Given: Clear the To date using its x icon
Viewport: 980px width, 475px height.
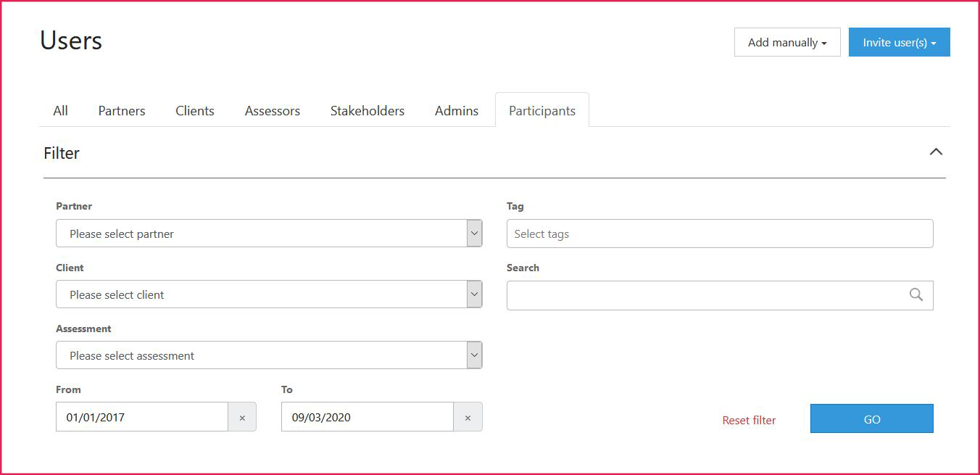Looking at the screenshot, I should point(468,417).
